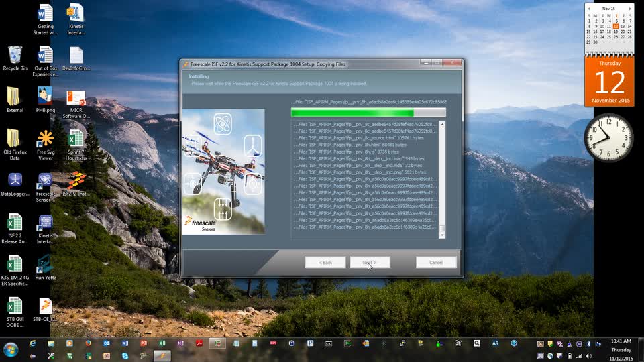The width and height of the screenshot is (644, 362).
Task: Click the analog clock desktop gadget
Action: pos(608,137)
